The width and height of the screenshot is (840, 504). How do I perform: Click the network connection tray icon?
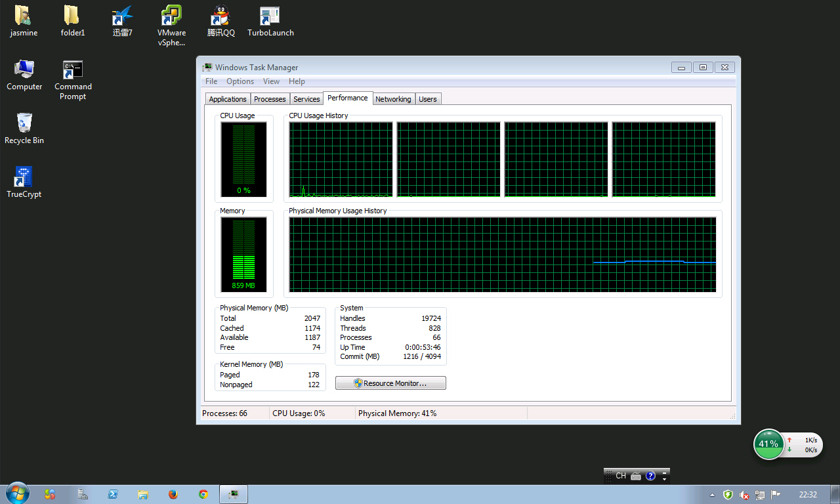[x=760, y=495]
